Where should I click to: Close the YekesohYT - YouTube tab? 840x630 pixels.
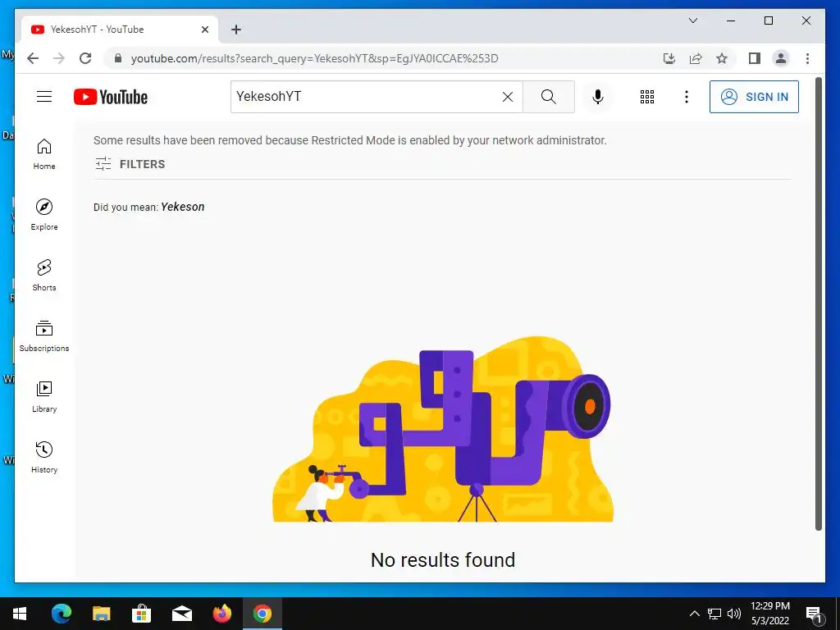click(x=204, y=30)
